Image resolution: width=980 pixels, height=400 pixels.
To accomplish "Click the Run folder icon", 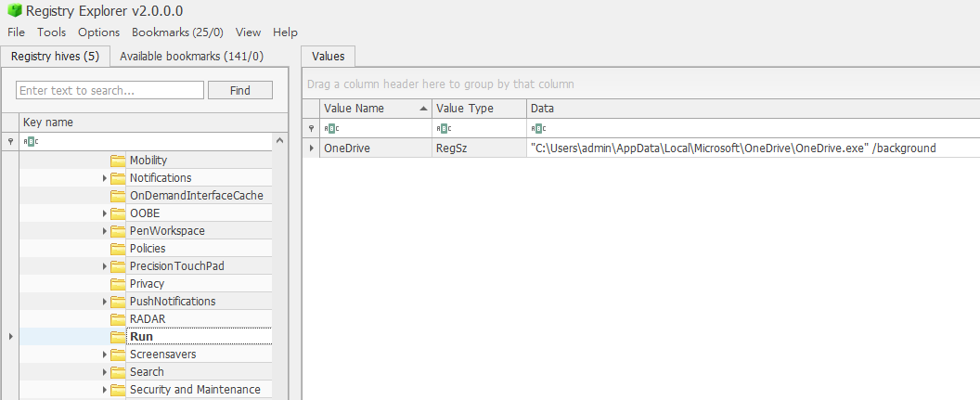I will (x=118, y=337).
